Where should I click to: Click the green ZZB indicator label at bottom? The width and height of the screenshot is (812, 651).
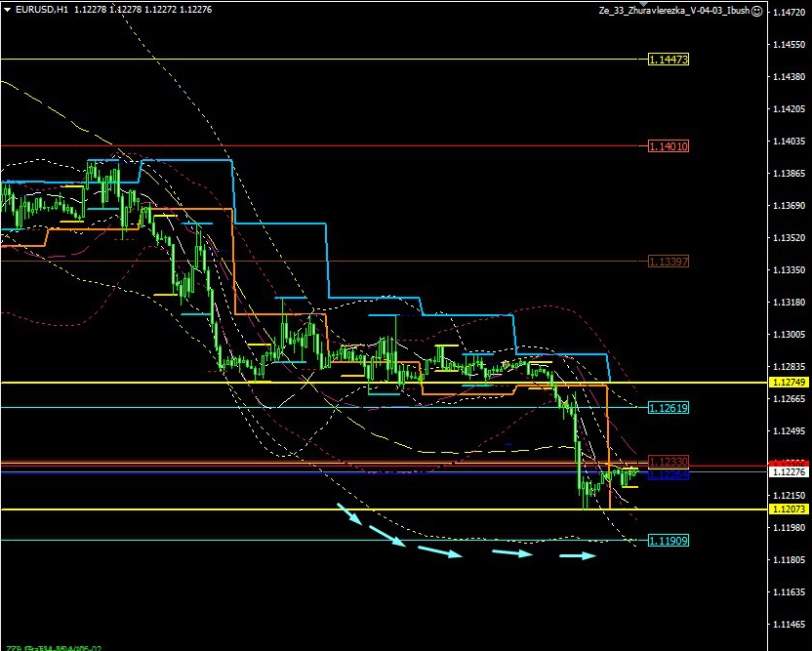tap(54, 647)
